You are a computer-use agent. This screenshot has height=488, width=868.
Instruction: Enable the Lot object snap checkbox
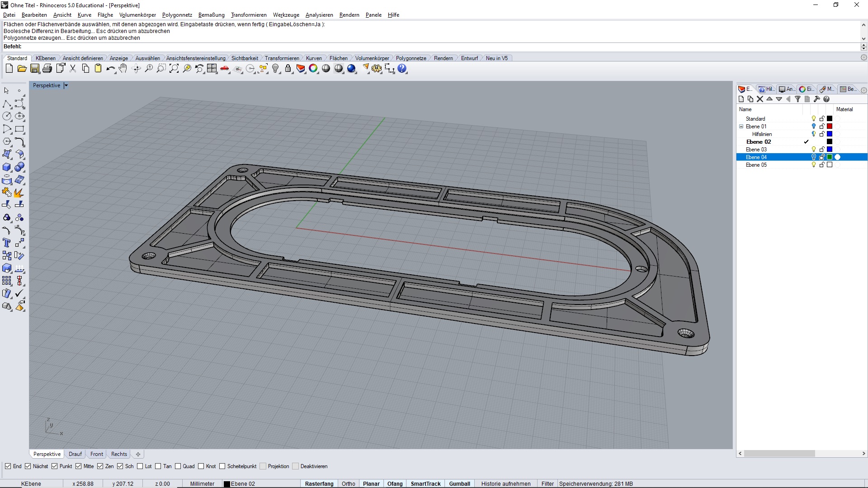(140, 466)
